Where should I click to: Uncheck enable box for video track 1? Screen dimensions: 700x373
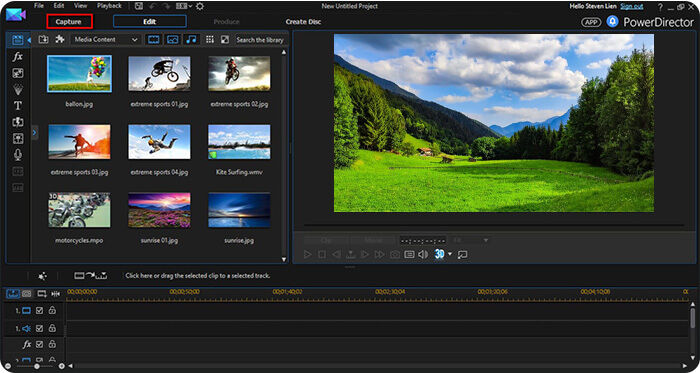click(x=39, y=311)
